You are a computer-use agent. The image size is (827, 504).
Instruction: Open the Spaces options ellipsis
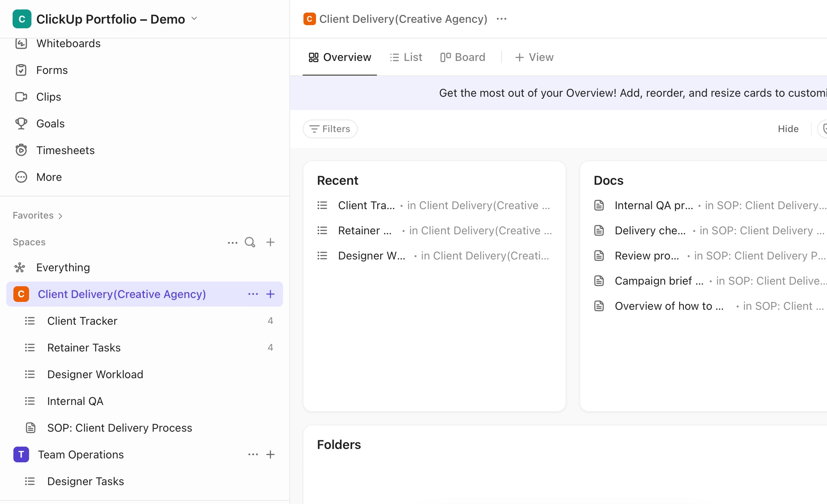point(233,242)
